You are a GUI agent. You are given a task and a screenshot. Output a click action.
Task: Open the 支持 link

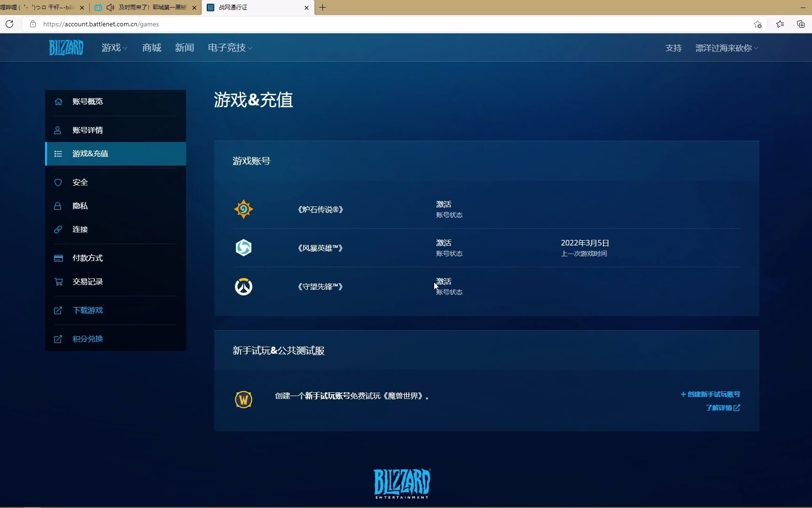click(673, 48)
